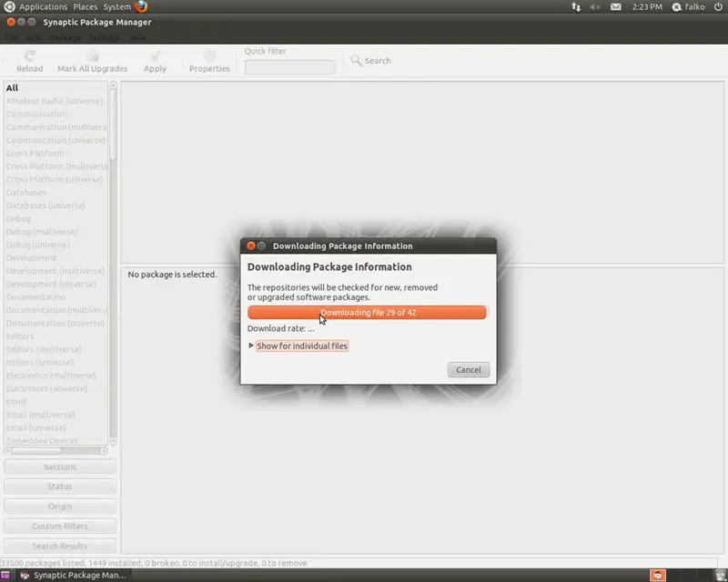728x582 pixels.
Task: Click into the Quick filter field
Action: click(289, 67)
